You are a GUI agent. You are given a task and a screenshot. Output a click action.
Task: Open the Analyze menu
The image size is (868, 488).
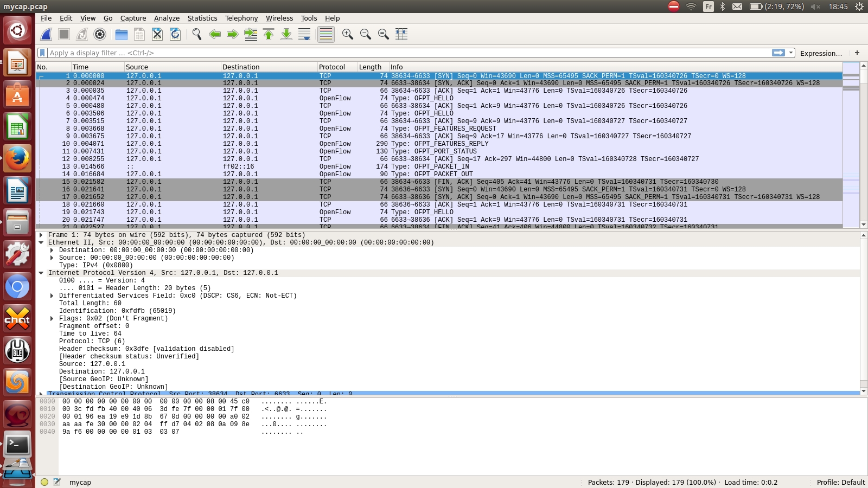tap(167, 18)
